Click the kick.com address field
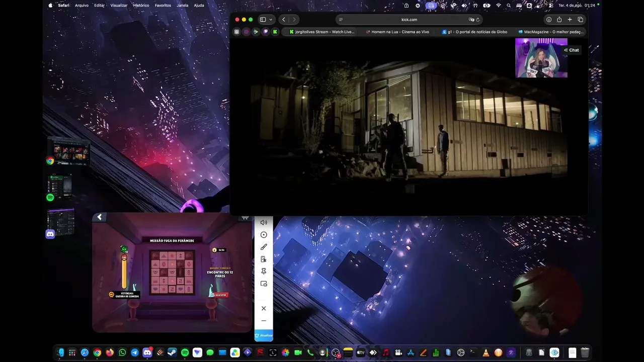 tap(409, 20)
